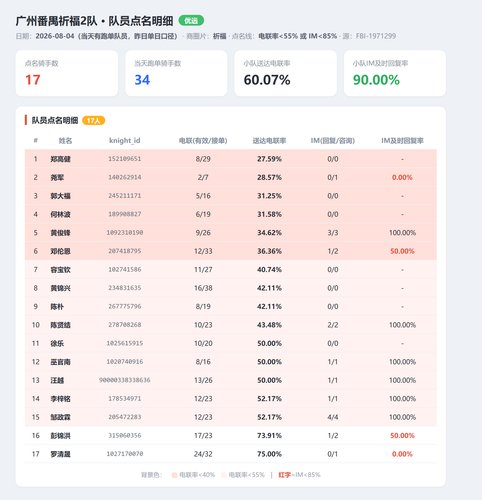Click knight_id 152109651 in row 1

coord(125,159)
